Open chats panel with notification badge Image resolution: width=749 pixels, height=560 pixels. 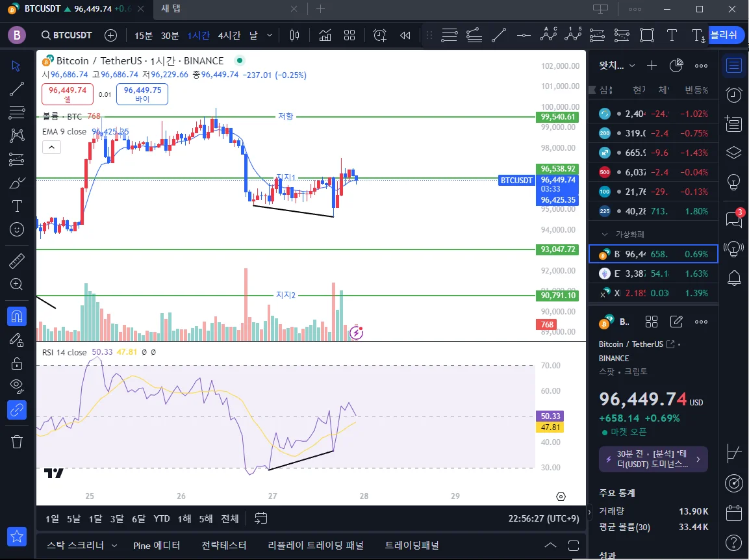(733, 219)
